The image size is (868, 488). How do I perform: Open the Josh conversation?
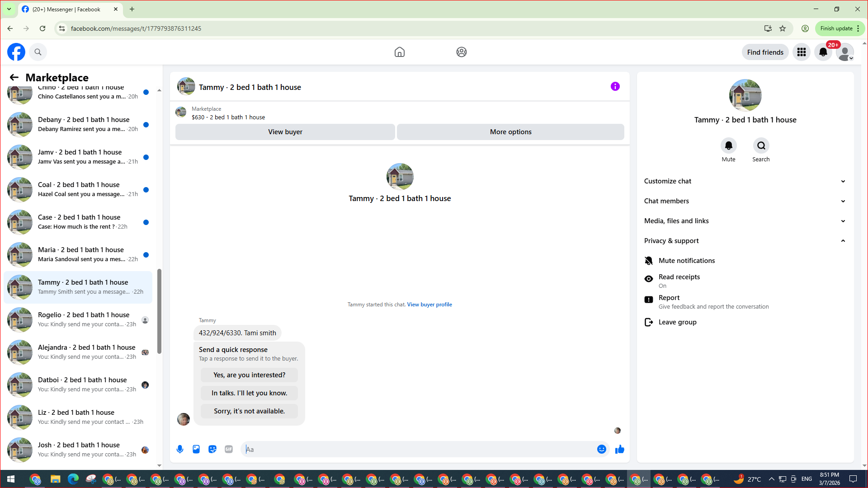pyautogui.click(x=78, y=450)
